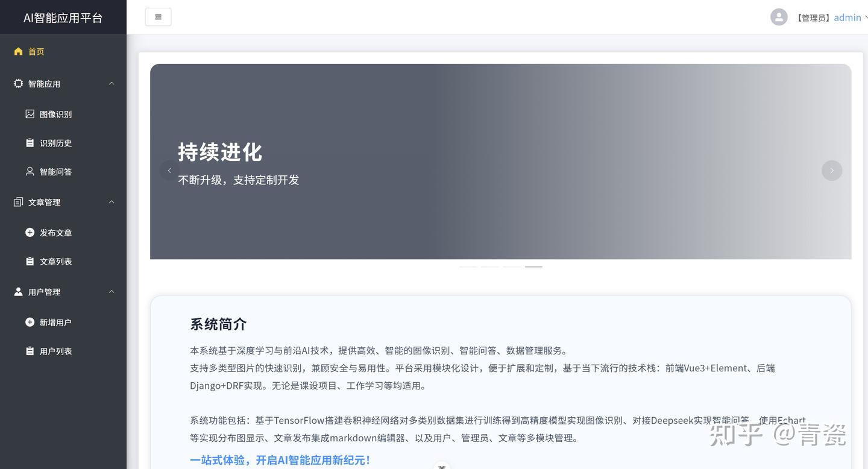Click the 智能问答 Q&A icon
The width and height of the screenshot is (868, 469).
tap(29, 172)
